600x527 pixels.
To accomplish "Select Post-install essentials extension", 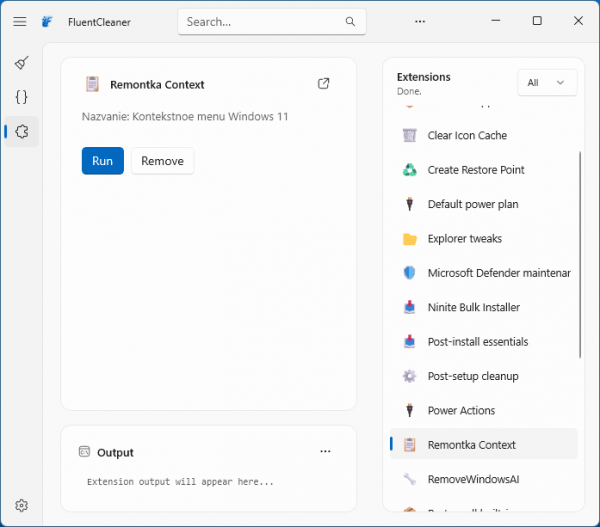I will (x=484, y=341).
